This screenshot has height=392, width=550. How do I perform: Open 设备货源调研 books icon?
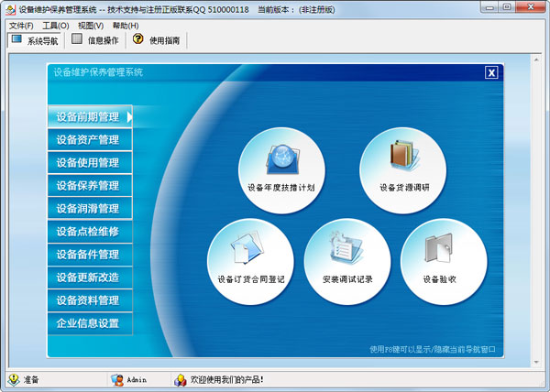pos(404,155)
